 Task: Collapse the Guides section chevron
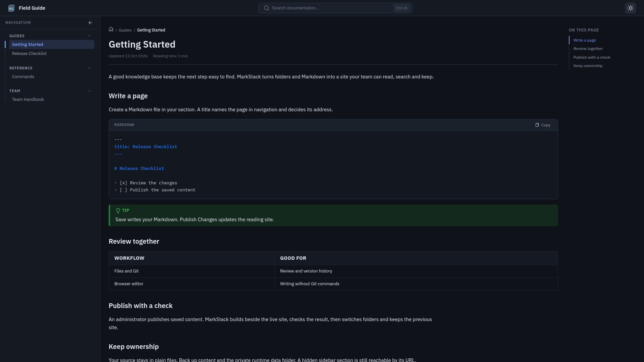pos(90,36)
